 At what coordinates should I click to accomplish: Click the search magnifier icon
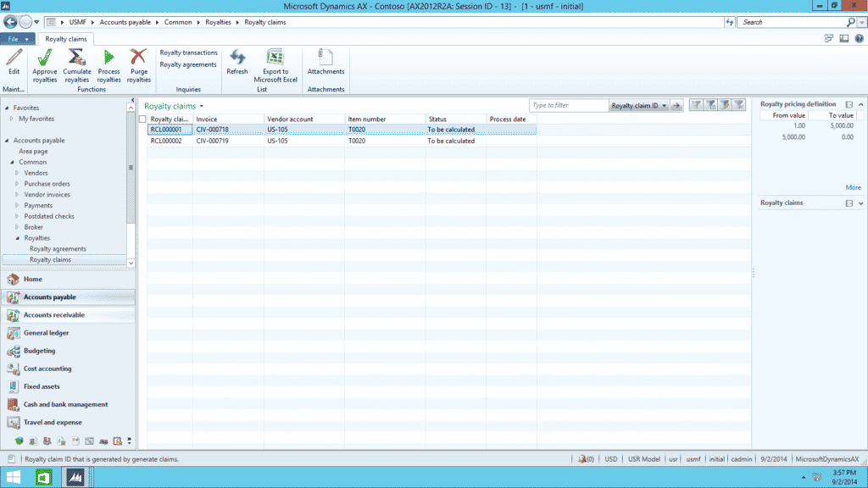pyautogui.click(x=851, y=22)
